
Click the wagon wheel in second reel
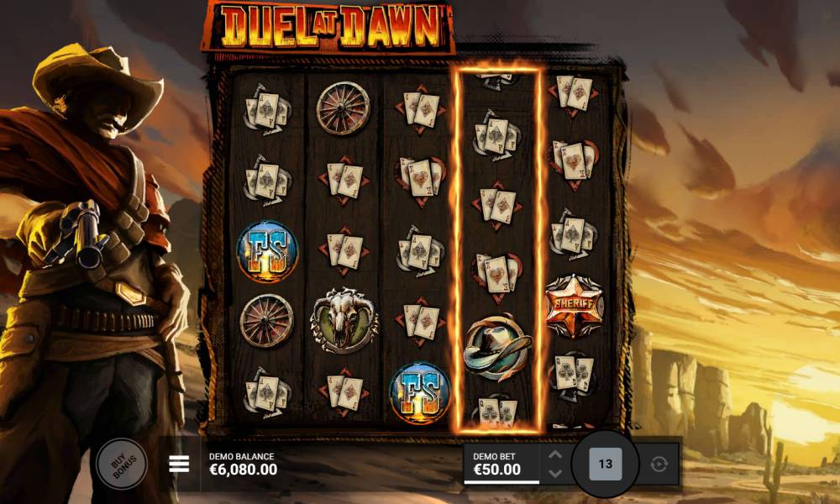pyautogui.click(x=344, y=108)
